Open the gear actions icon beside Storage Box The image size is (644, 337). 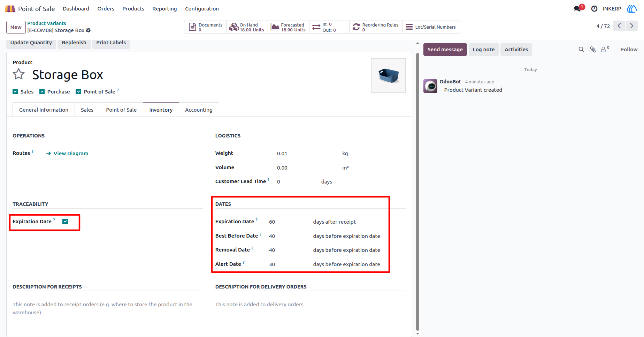coord(88,30)
